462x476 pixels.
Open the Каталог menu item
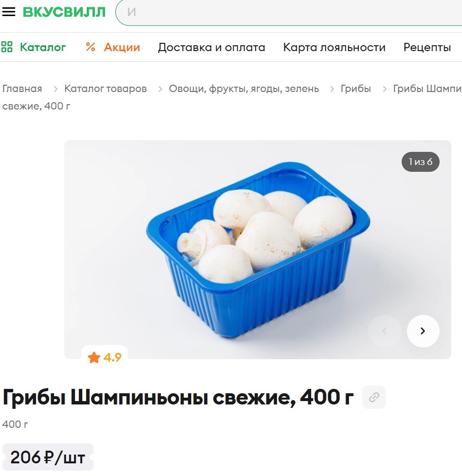coord(43,47)
